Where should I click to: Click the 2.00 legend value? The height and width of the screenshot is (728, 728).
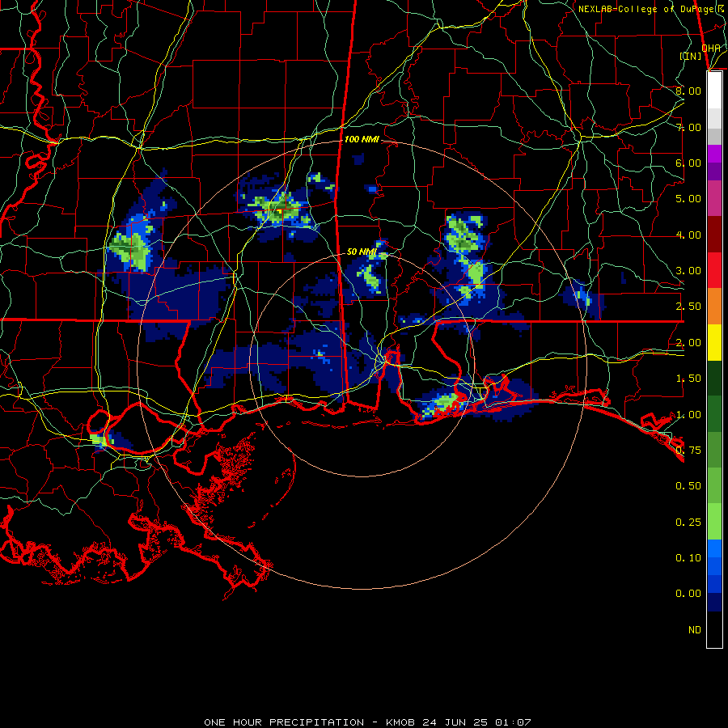(x=688, y=343)
